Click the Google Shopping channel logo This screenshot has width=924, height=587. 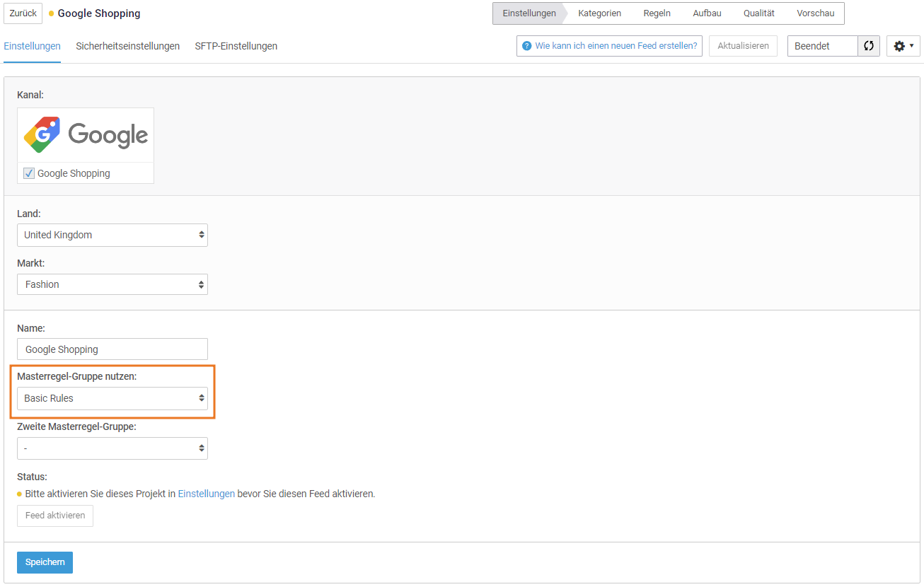(86, 135)
